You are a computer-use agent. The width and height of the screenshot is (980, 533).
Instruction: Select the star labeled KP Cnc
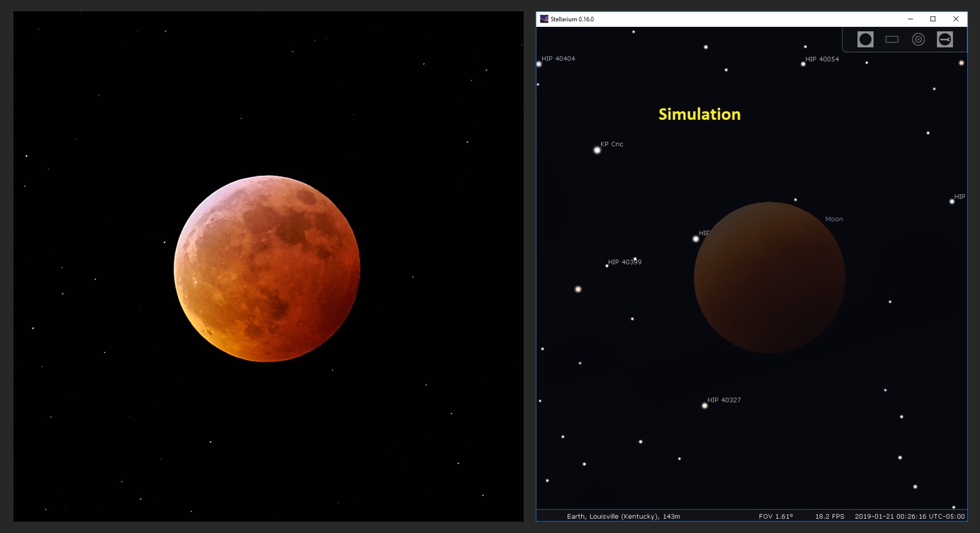597,150
